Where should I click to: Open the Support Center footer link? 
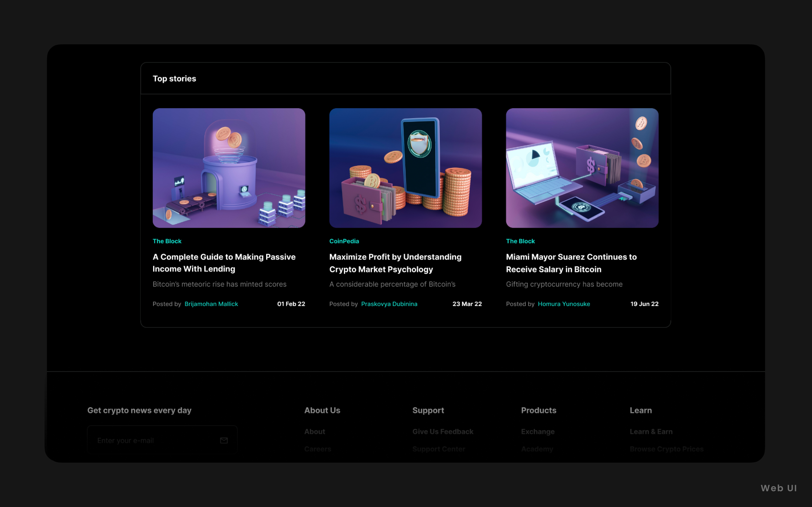438,449
